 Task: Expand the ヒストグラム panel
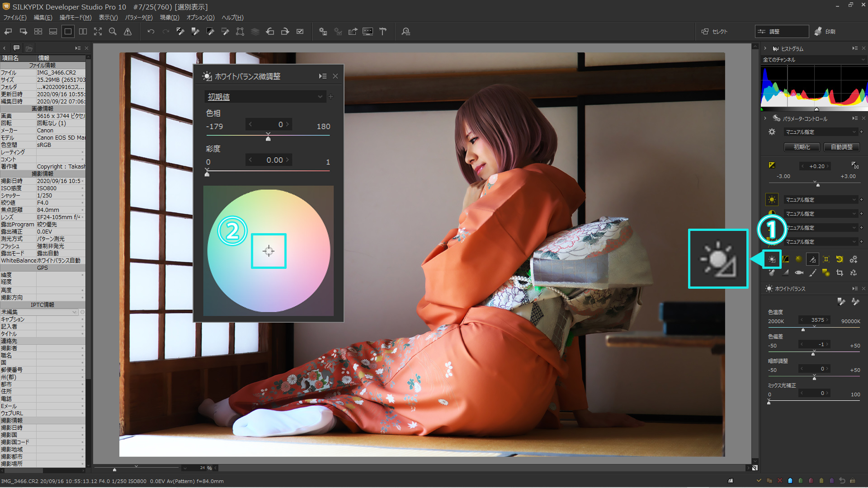(x=765, y=48)
